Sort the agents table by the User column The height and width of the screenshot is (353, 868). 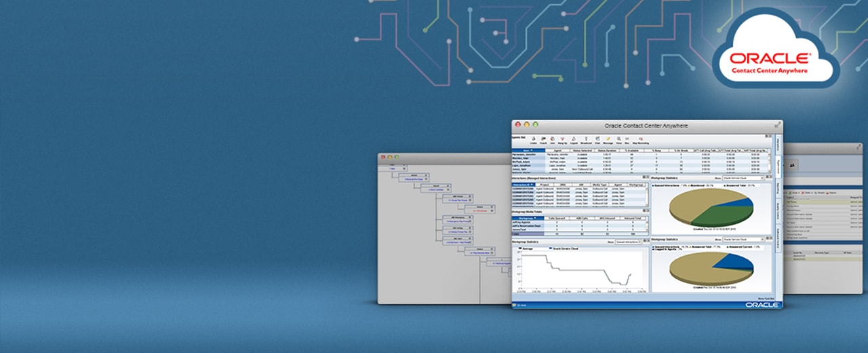pos(529,150)
